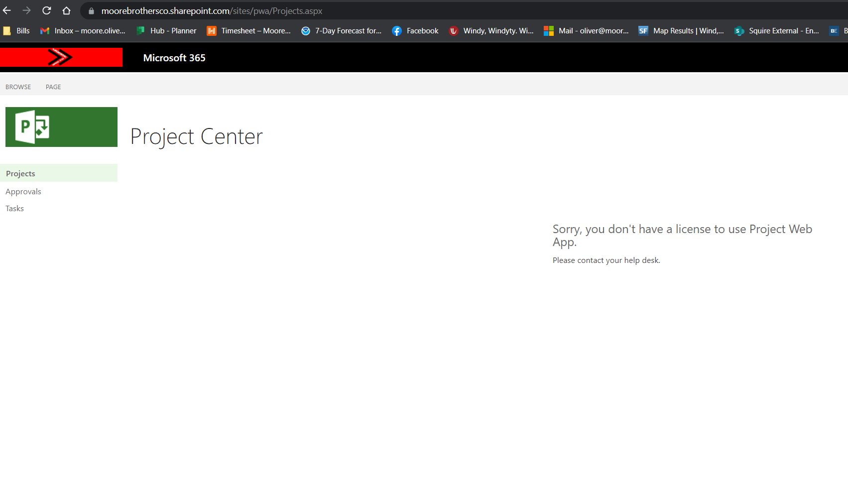Go to browser home icon
Screen dimensions: 848x504
click(66, 10)
